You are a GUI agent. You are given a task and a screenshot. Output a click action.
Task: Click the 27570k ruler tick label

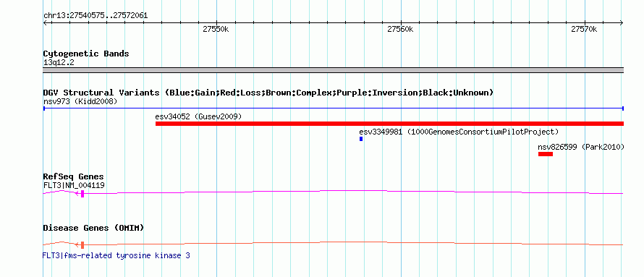(584, 29)
